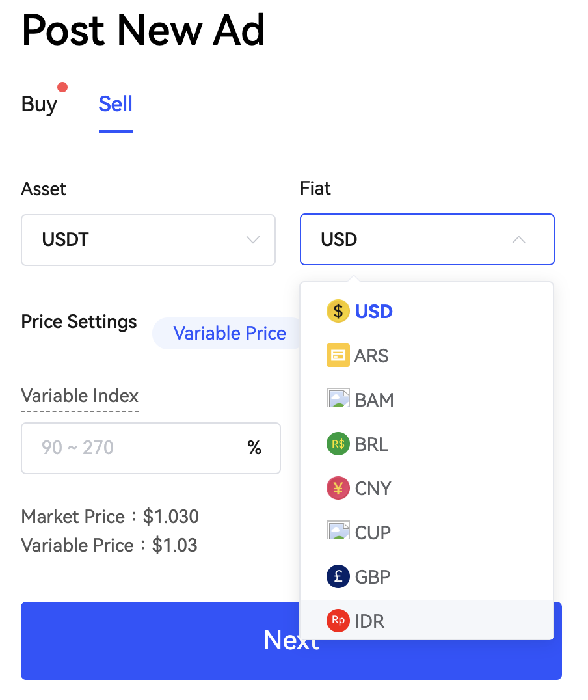Open the Asset USDT dropdown
Screen dimensions: 588x700
(x=148, y=240)
